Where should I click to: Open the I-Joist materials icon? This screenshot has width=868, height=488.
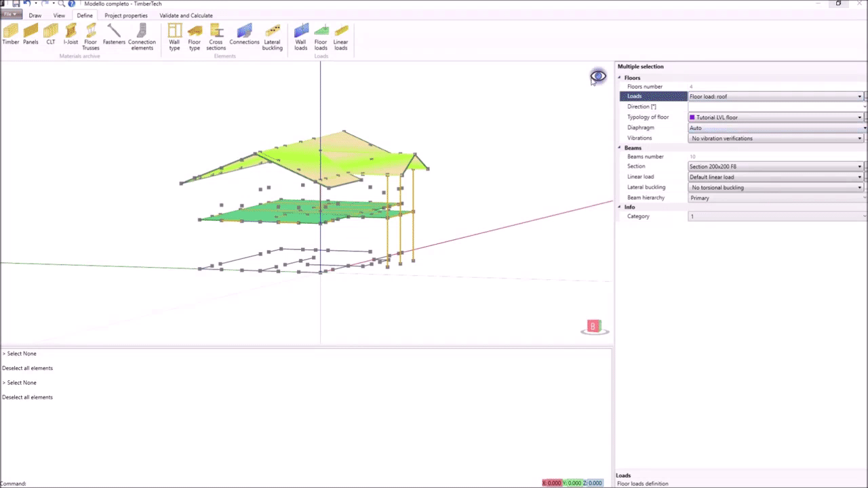[x=71, y=34]
